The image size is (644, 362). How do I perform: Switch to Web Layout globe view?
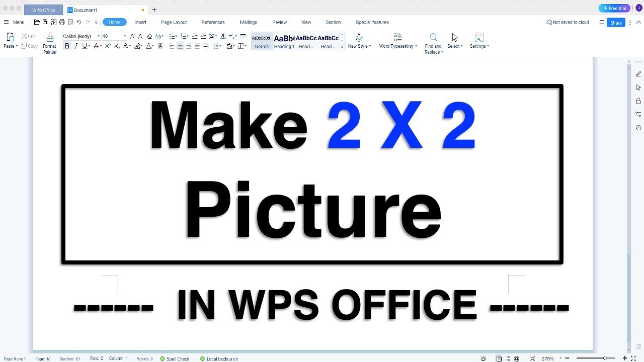tap(516, 358)
